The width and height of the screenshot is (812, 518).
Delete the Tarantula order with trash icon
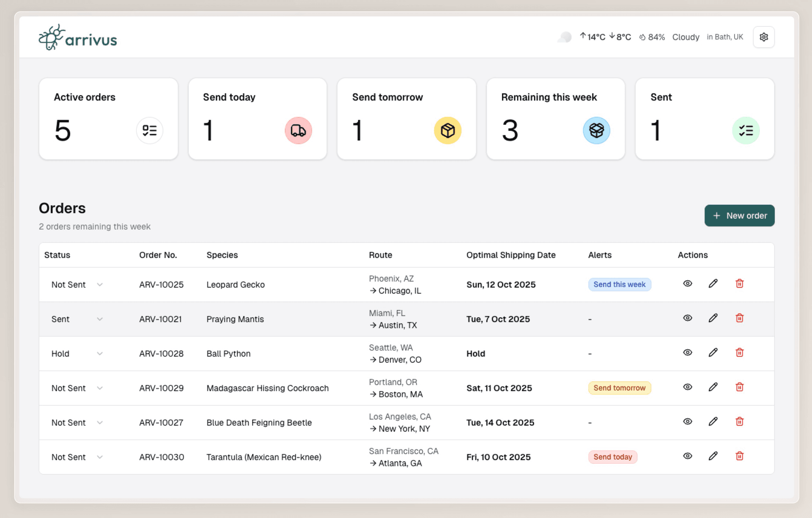740,456
